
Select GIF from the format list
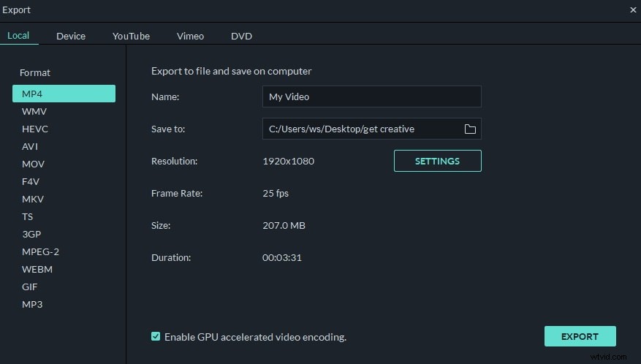[x=30, y=287]
